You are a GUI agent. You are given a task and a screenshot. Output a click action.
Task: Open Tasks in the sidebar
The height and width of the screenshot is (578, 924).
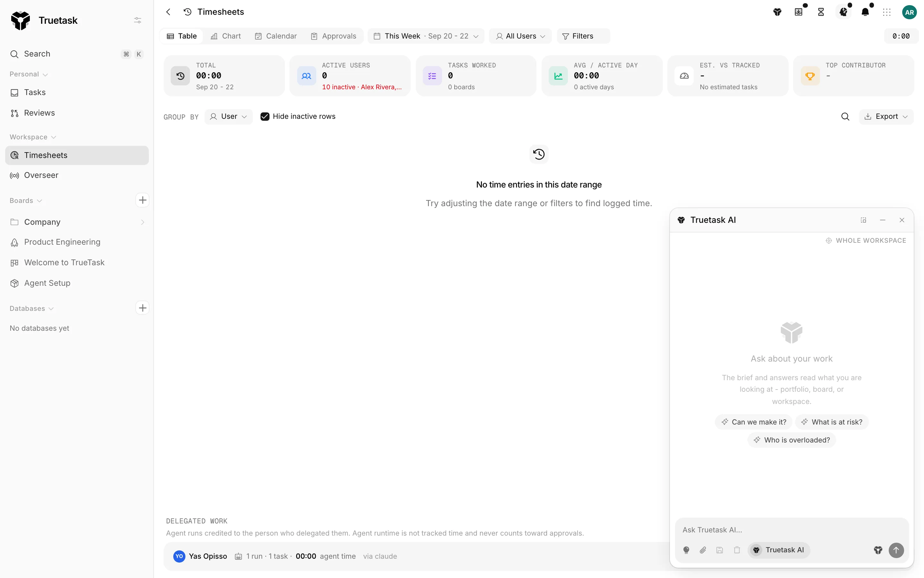(x=77, y=92)
